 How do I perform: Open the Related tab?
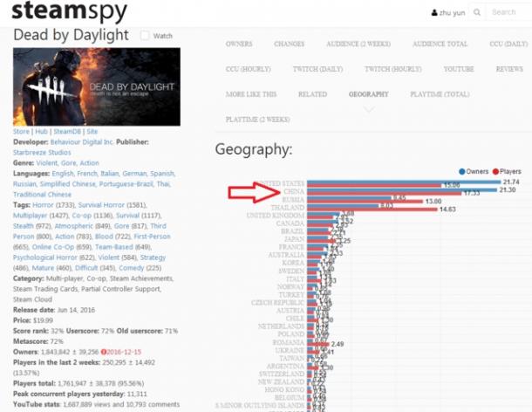click(x=312, y=94)
